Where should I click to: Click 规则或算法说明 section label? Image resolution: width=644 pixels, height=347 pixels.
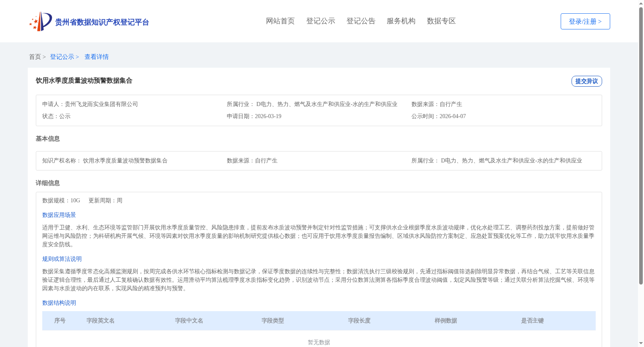[62, 259]
